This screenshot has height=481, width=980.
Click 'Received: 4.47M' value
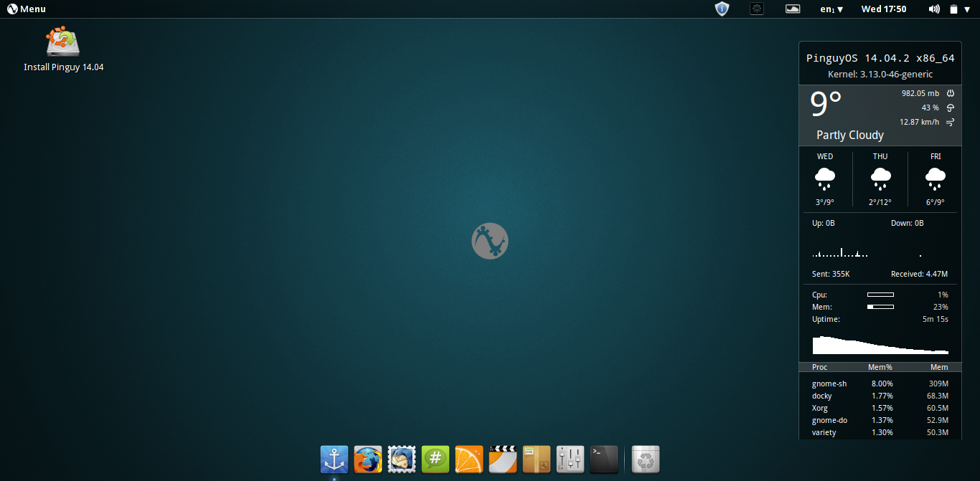(920, 274)
